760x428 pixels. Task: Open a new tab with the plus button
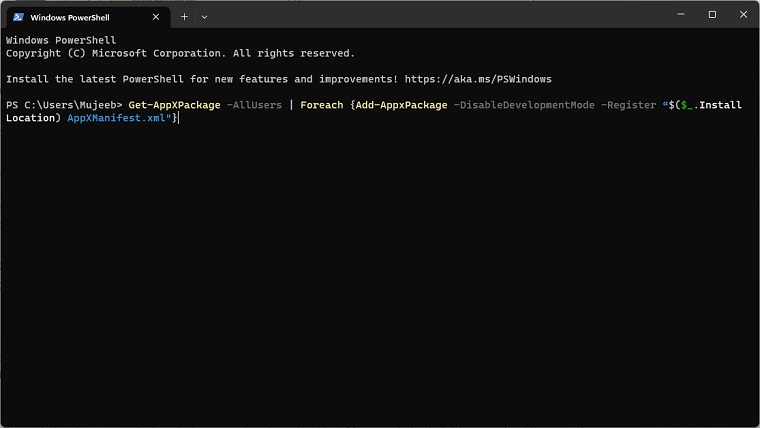coord(184,17)
